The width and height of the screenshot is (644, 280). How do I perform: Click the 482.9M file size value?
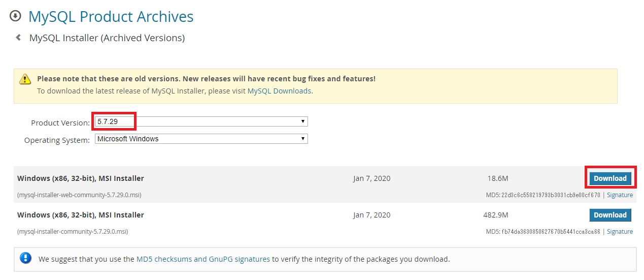[496, 215]
